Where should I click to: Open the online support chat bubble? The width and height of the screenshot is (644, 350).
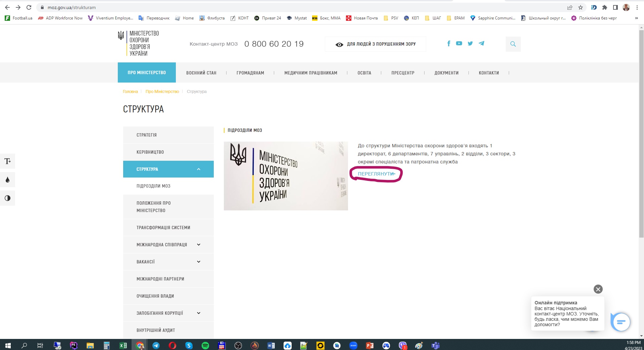click(x=621, y=322)
